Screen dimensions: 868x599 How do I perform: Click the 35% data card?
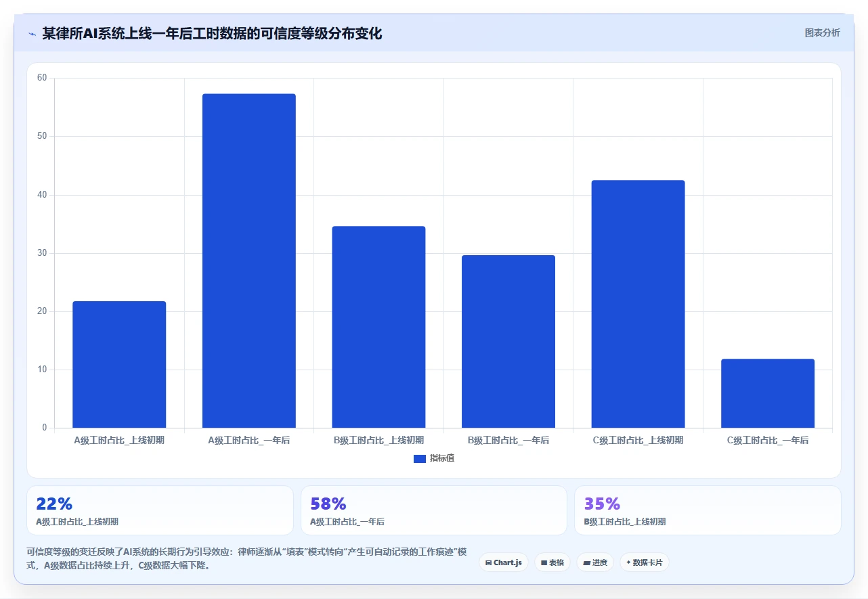tap(708, 510)
